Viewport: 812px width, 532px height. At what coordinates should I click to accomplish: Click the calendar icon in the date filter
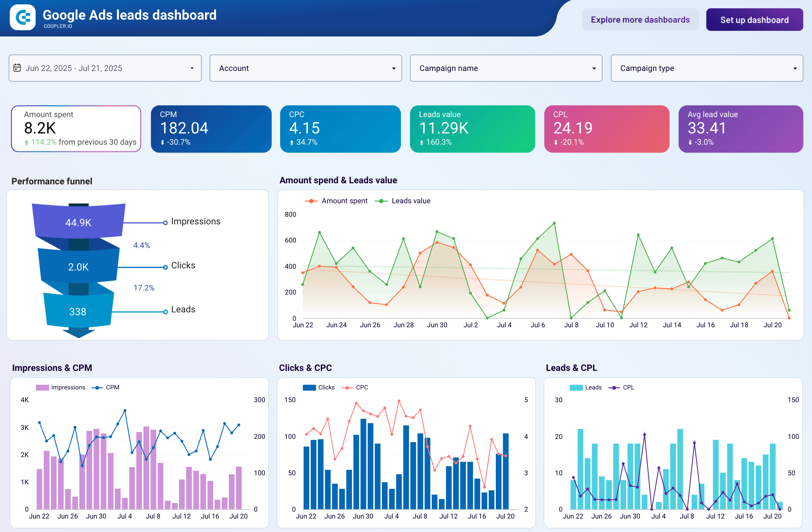pos(17,68)
